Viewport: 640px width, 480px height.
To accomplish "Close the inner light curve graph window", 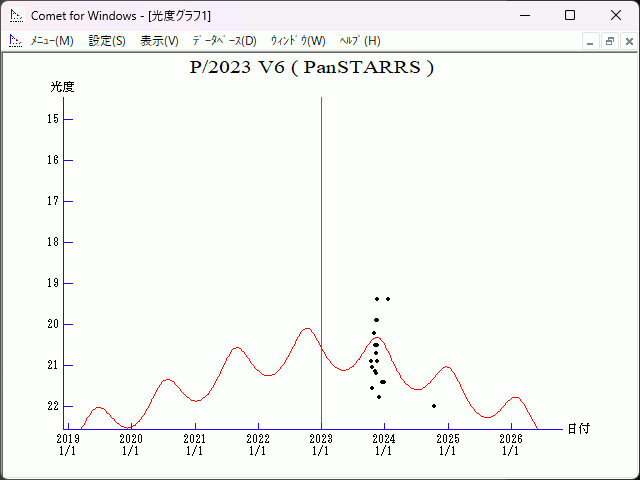I will click(x=628, y=41).
